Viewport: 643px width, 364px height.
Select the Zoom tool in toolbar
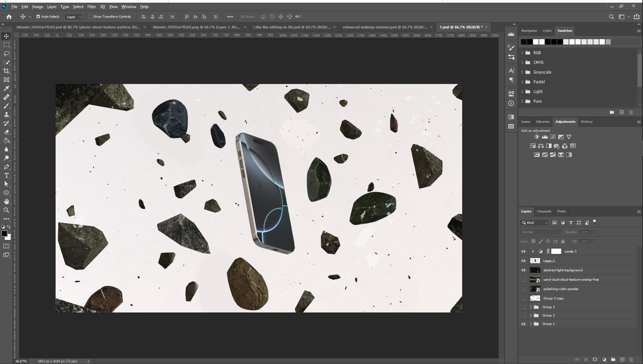(x=6, y=210)
